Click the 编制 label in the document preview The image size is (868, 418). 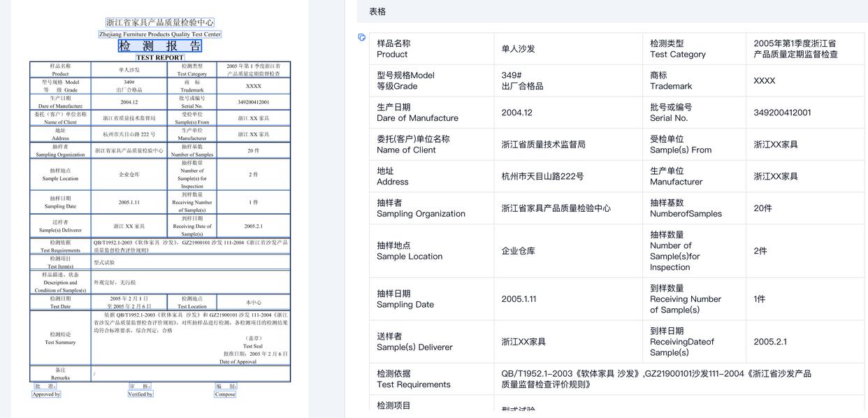coord(226,386)
